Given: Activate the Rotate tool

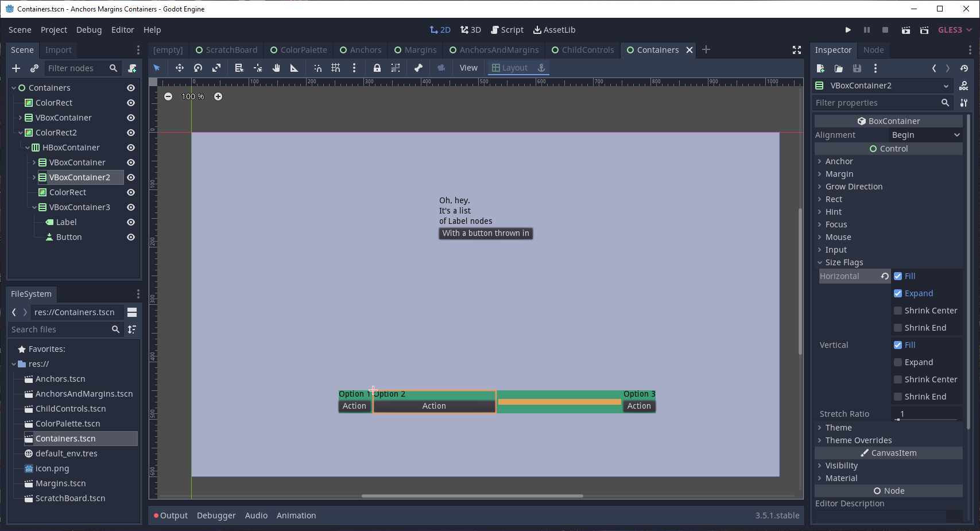Looking at the screenshot, I should (198, 68).
